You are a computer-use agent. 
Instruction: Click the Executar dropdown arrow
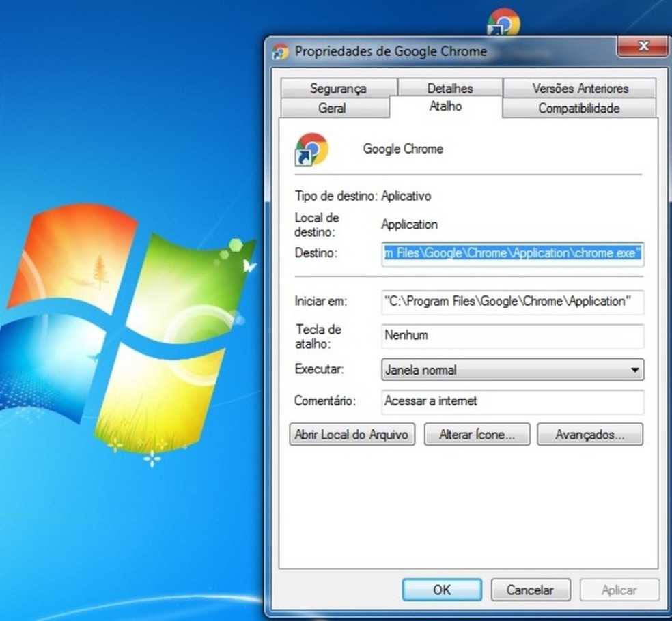[x=635, y=369]
